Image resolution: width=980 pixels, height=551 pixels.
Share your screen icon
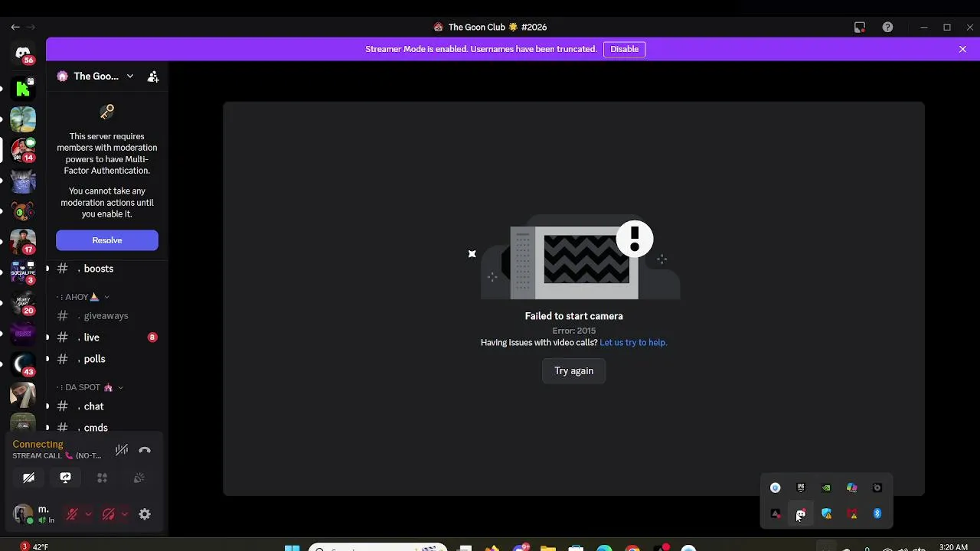tap(65, 478)
